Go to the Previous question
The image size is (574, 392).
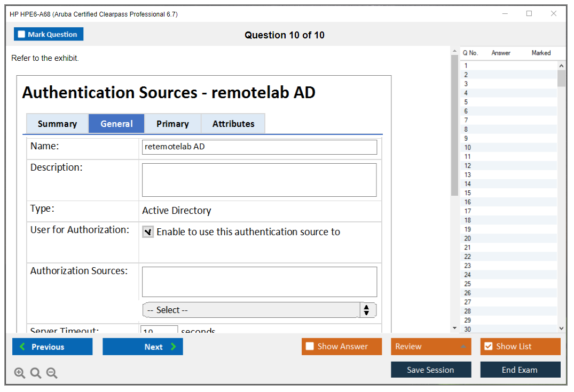(x=52, y=347)
